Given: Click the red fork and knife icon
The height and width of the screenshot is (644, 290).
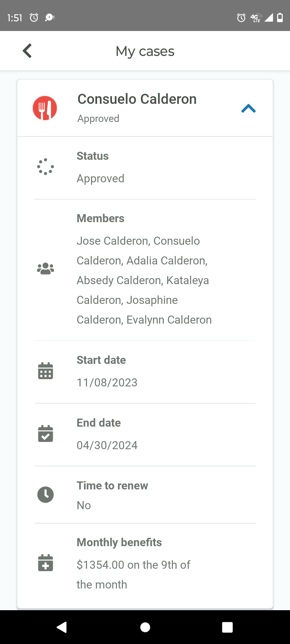Looking at the screenshot, I should click(45, 108).
